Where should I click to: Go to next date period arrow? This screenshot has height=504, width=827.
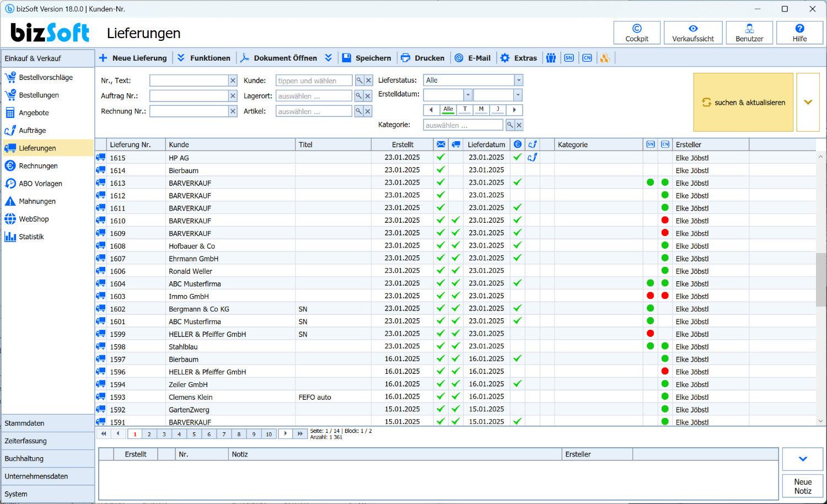pos(514,110)
